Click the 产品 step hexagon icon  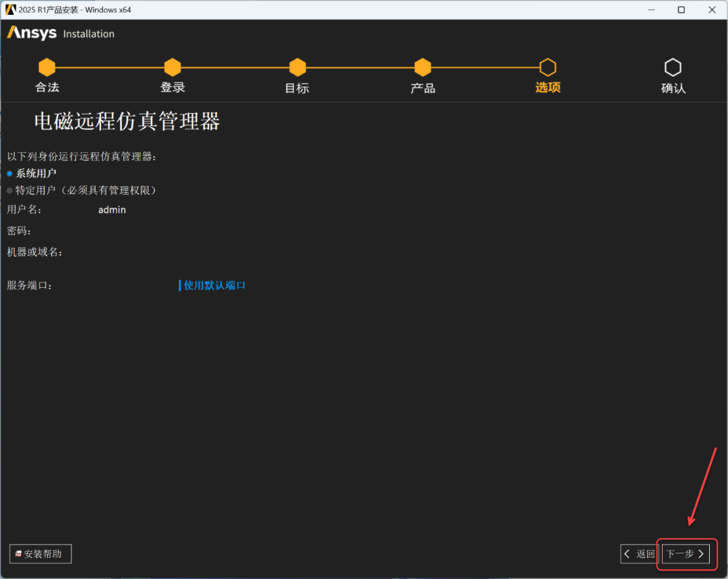(423, 67)
